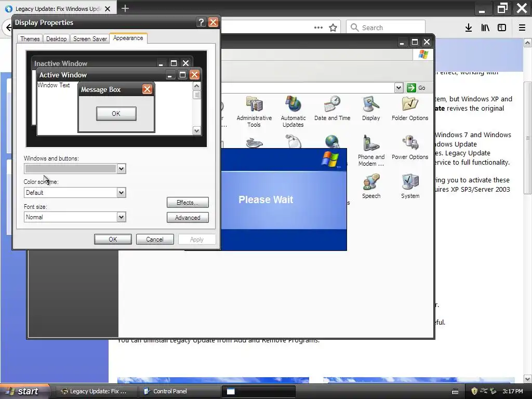Click the Active Window title preview

pyautogui.click(x=63, y=75)
